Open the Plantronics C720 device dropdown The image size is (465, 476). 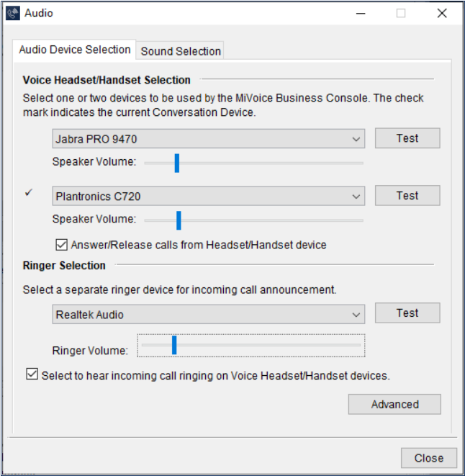(x=209, y=196)
